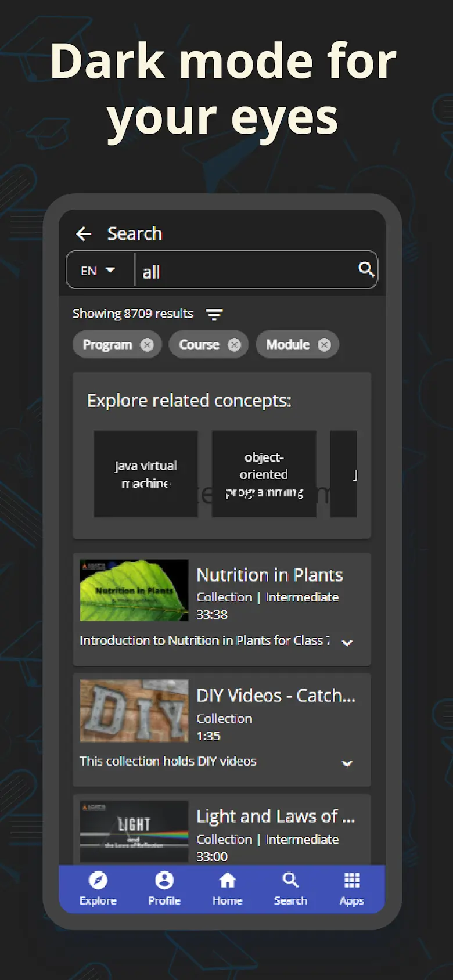
Task: Open the Apps grid icon
Action: pos(352,881)
